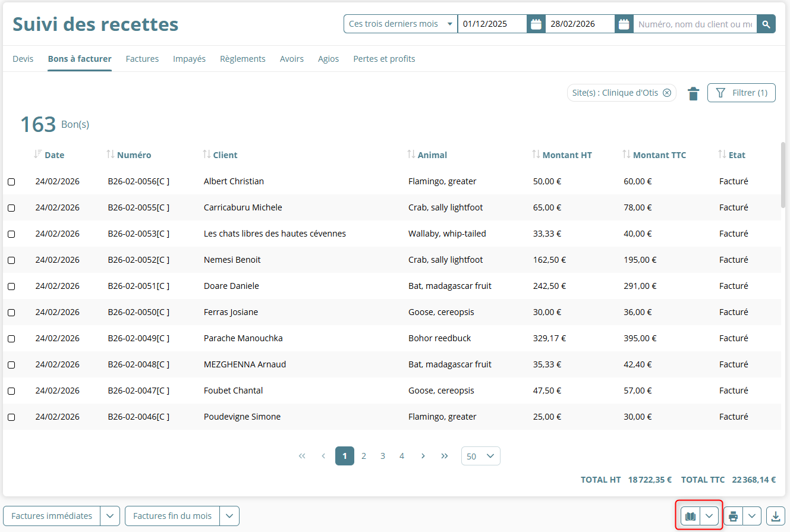Open the start date calendar picker
Screen dimensions: 790x532
(x=536, y=24)
